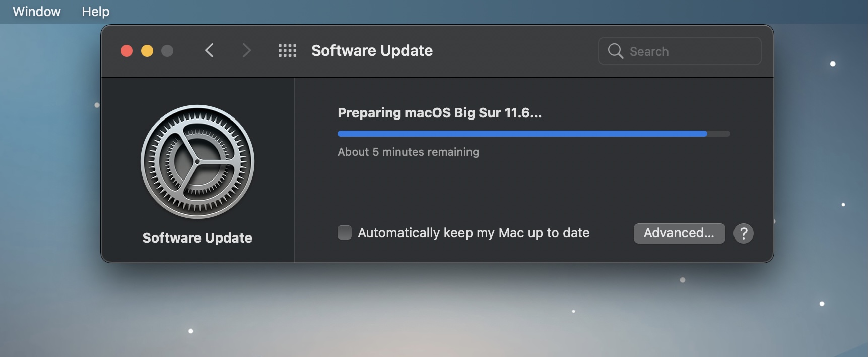Click the forward chevron arrow in the toolbar
Image resolution: width=868 pixels, height=357 pixels.
(x=246, y=50)
